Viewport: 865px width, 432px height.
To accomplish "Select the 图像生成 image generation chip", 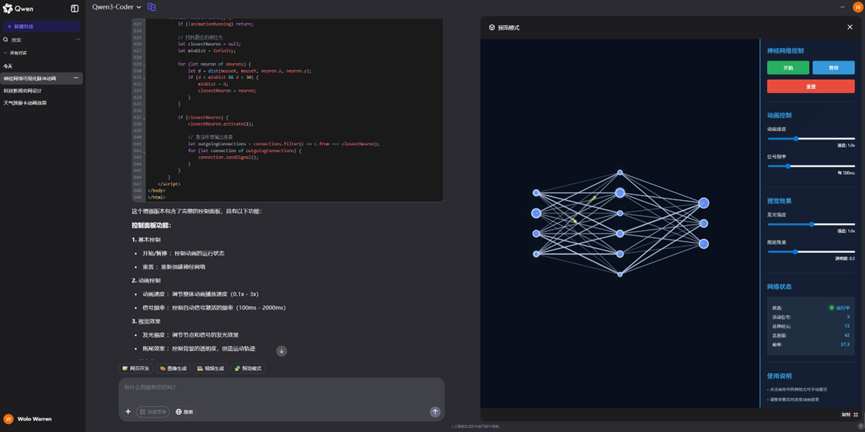I will [x=173, y=368].
